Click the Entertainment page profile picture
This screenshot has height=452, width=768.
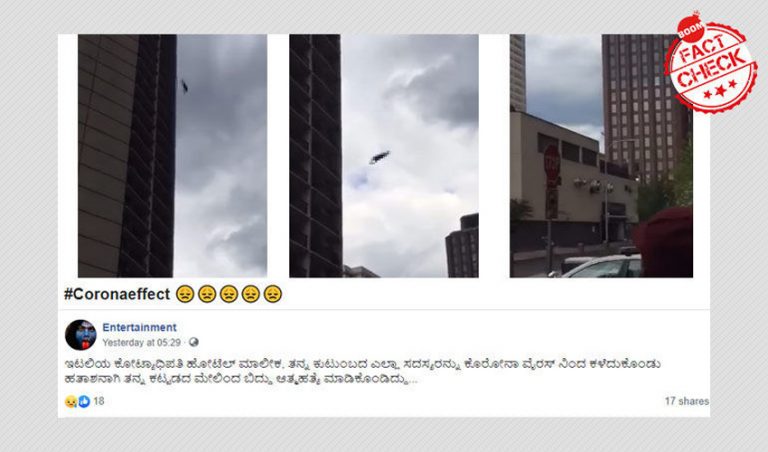[x=81, y=335]
